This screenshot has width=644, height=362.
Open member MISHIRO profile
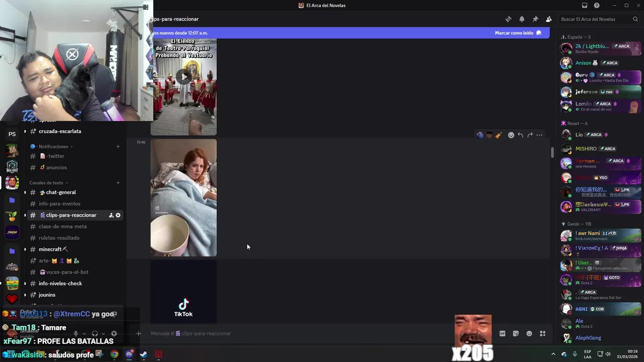601,149
